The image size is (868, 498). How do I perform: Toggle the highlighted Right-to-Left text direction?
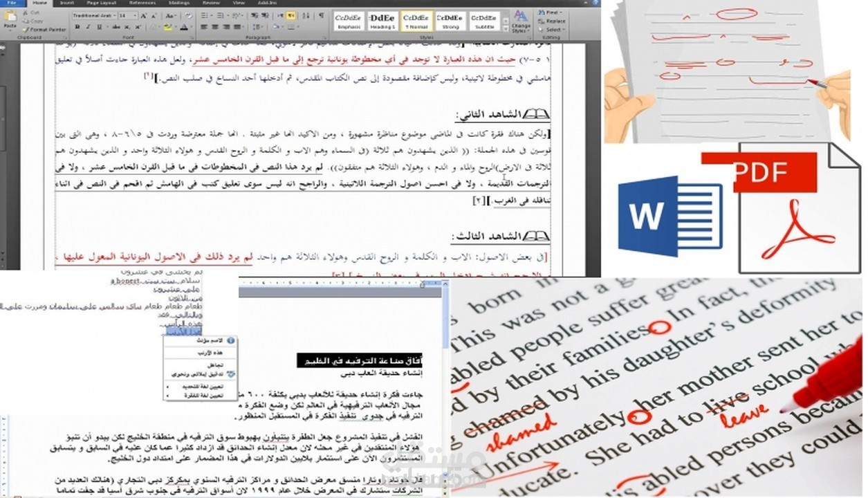coord(290,15)
